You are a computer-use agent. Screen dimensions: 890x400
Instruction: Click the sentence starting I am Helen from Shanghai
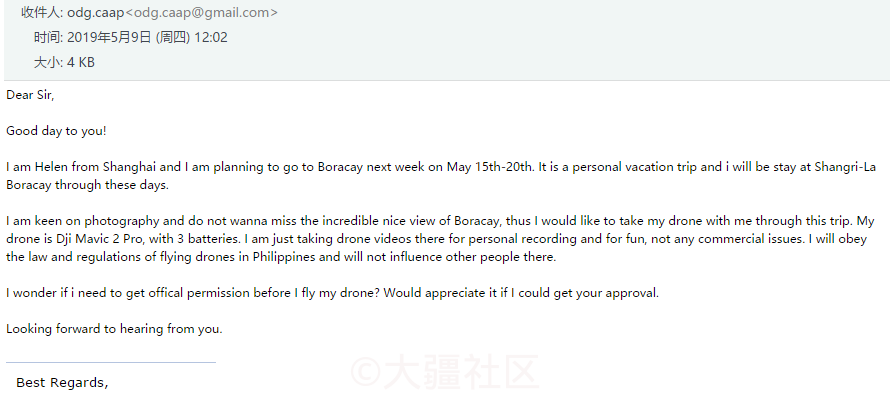[270, 167]
